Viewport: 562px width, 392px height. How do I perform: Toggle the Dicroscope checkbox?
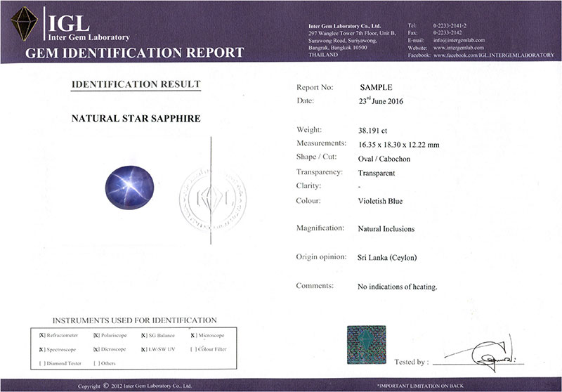tap(96, 349)
